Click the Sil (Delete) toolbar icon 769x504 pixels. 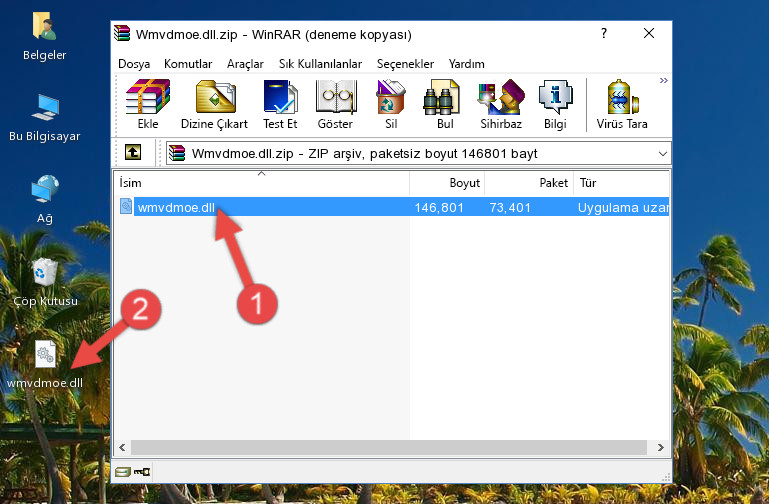[391, 104]
